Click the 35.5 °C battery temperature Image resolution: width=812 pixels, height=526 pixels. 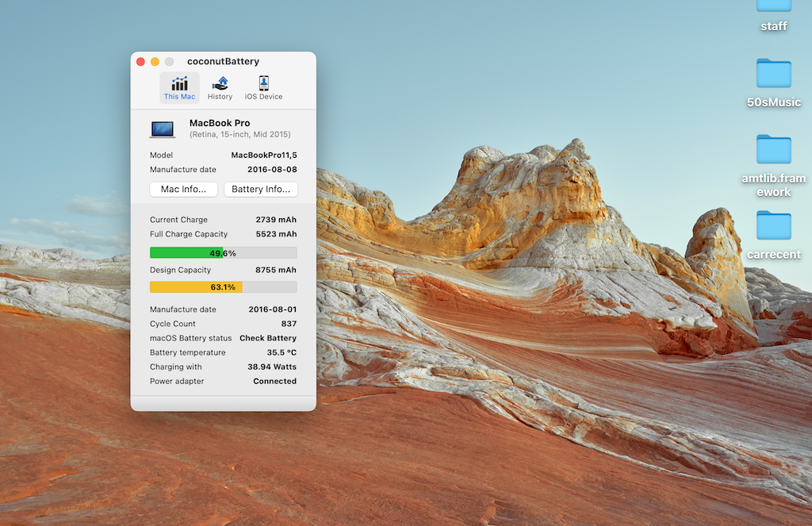(282, 352)
